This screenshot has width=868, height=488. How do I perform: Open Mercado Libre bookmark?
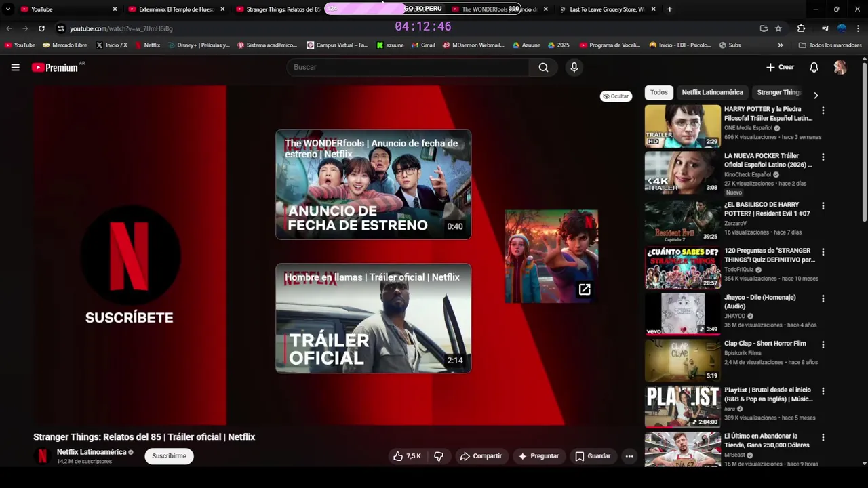(x=64, y=45)
